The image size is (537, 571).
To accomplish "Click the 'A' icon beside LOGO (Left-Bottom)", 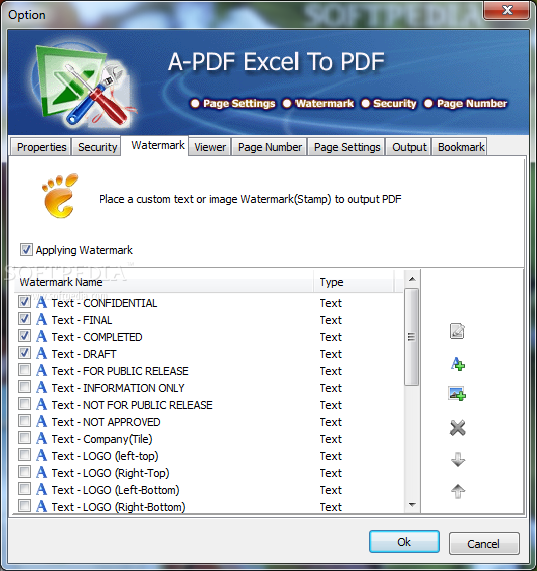I will (x=42, y=489).
